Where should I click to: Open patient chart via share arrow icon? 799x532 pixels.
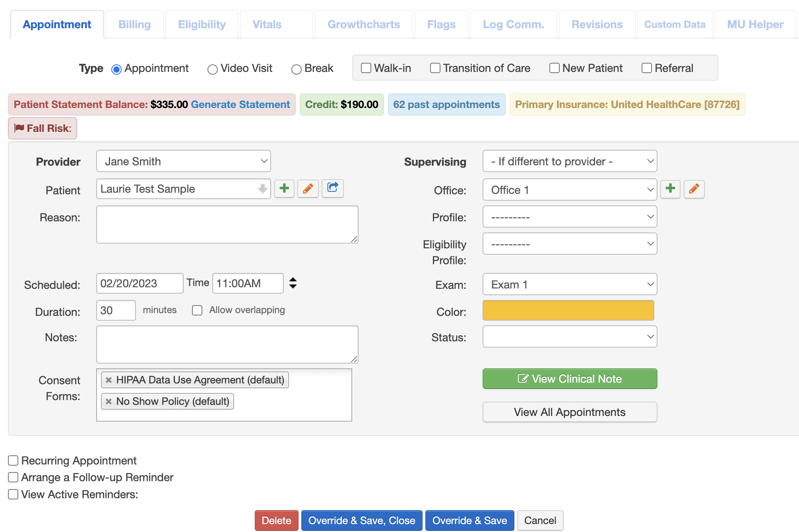coord(333,188)
